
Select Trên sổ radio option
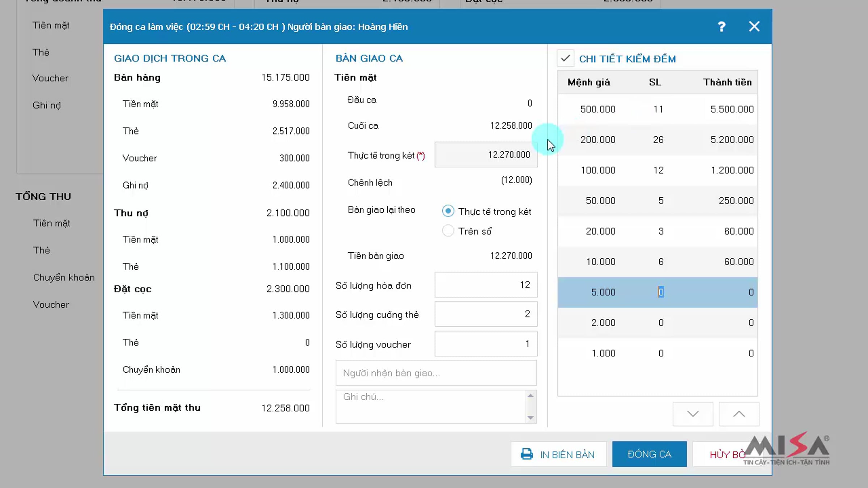448,231
